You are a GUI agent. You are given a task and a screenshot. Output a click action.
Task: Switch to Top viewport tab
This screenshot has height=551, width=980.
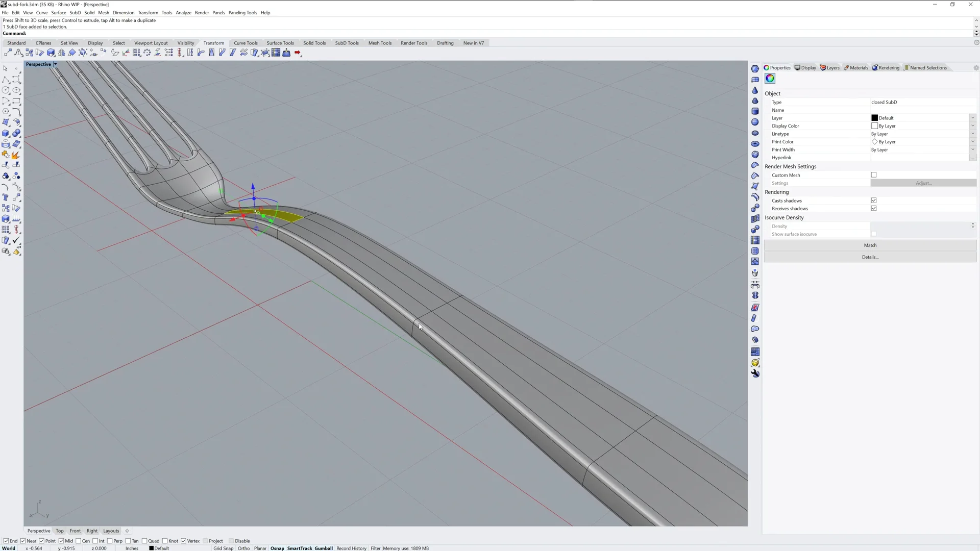click(60, 531)
